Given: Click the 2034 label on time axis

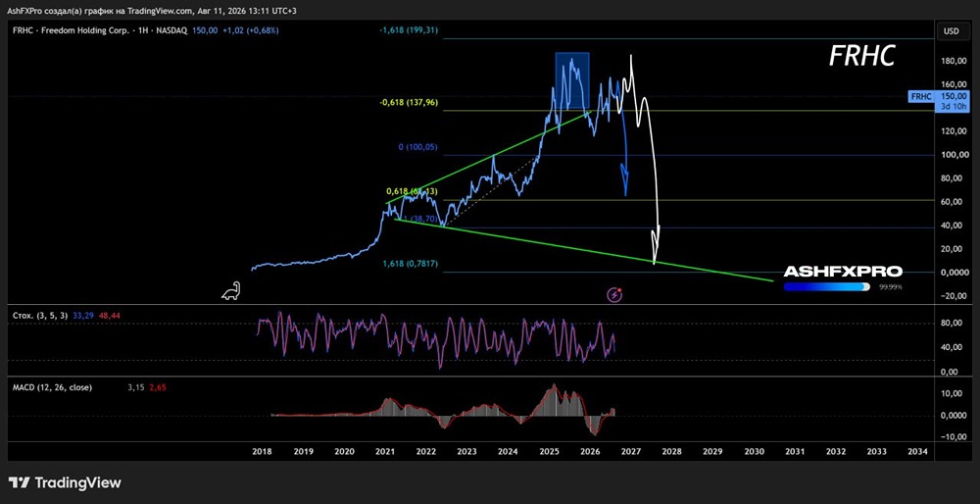Looking at the screenshot, I should (x=918, y=451).
